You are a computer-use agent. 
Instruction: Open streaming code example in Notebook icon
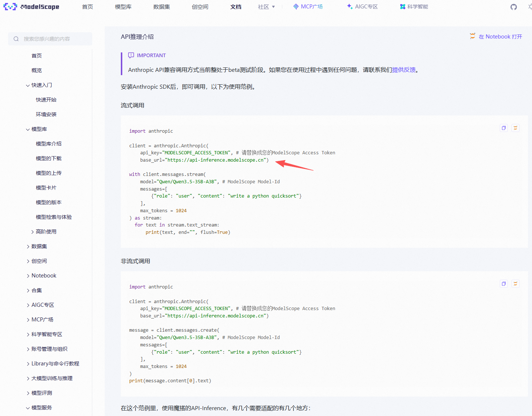[x=516, y=128]
